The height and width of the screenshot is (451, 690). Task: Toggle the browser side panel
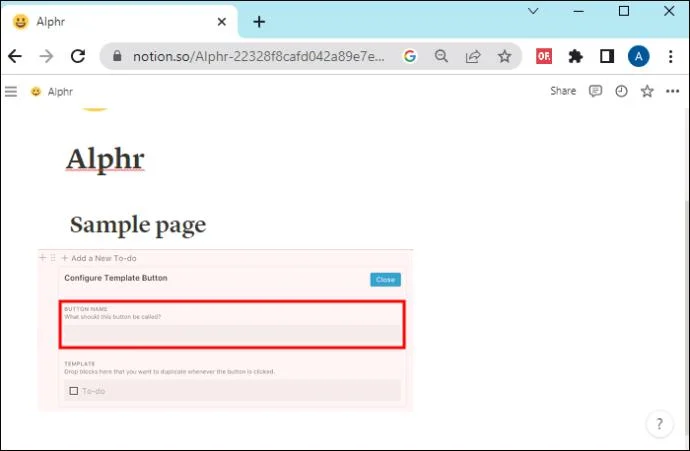[x=607, y=56]
